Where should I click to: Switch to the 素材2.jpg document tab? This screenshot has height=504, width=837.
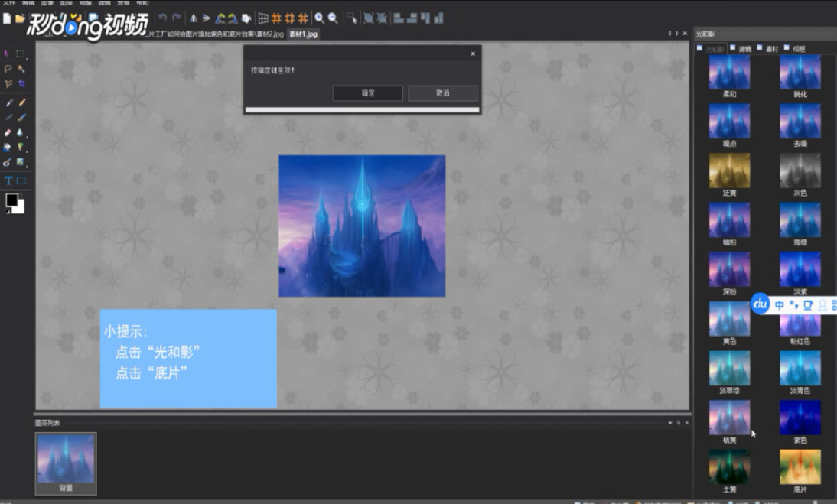214,34
